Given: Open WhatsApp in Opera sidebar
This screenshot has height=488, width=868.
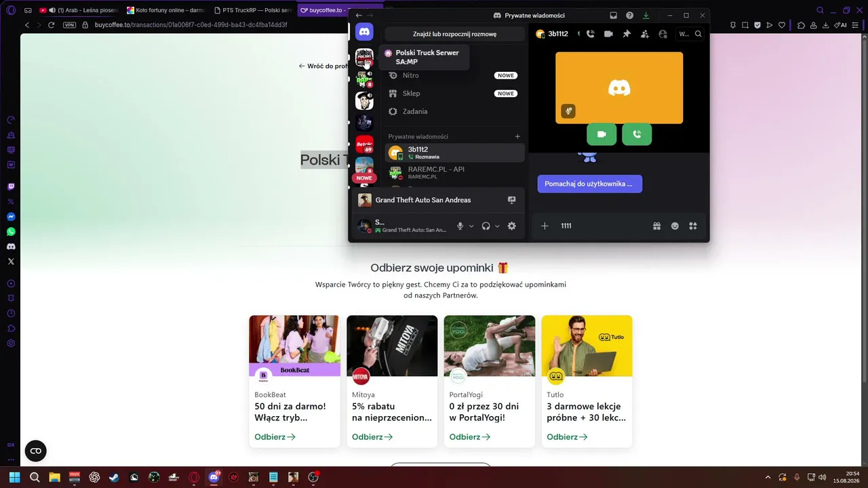Looking at the screenshot, I should tap(11, 232).
